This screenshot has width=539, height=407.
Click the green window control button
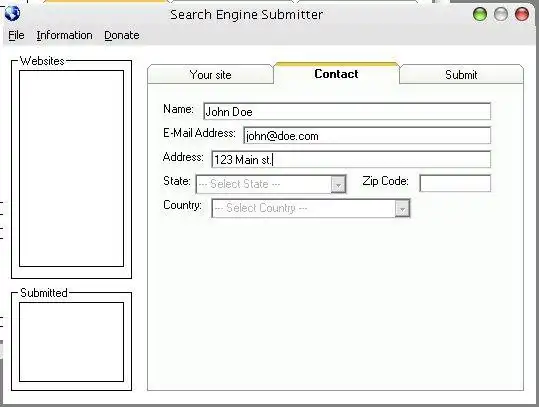point(480,14)
